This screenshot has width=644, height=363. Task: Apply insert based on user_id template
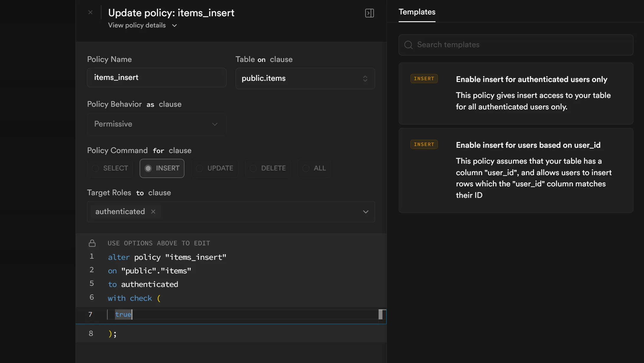point(516,170)
